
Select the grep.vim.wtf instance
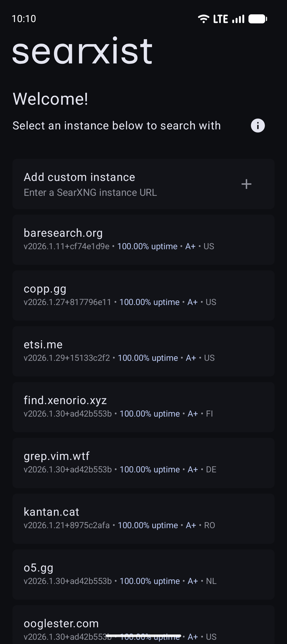point(143,463)
